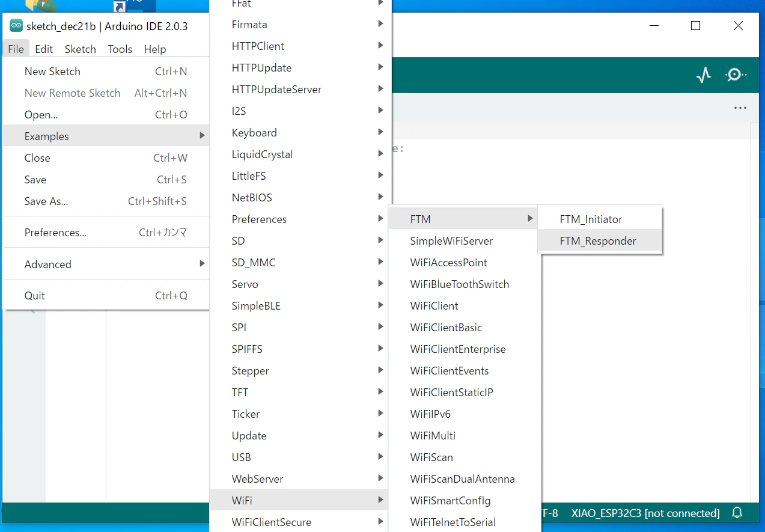Expand the WebServer examples submenu

300,479
